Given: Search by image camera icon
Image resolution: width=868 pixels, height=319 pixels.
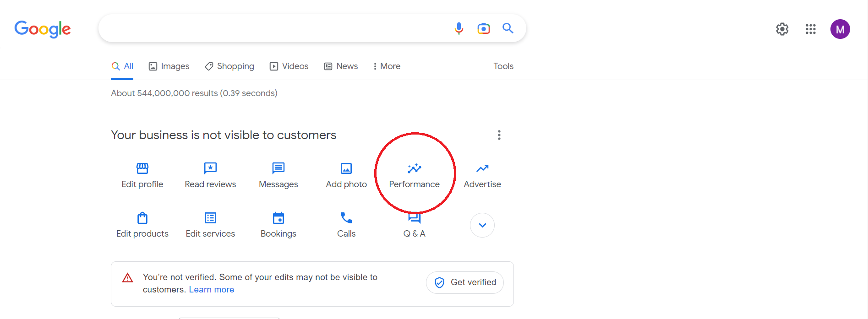Looking at the screenshot, I should 483,28.
